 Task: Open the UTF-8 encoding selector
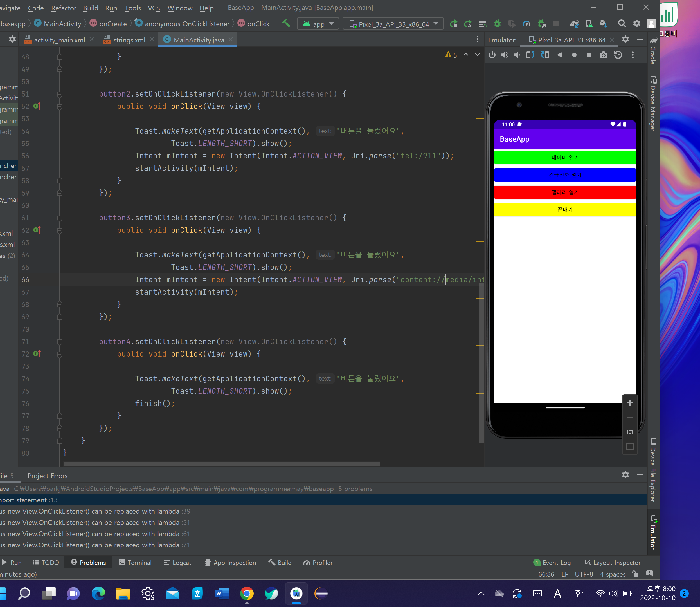coord(584,574)
